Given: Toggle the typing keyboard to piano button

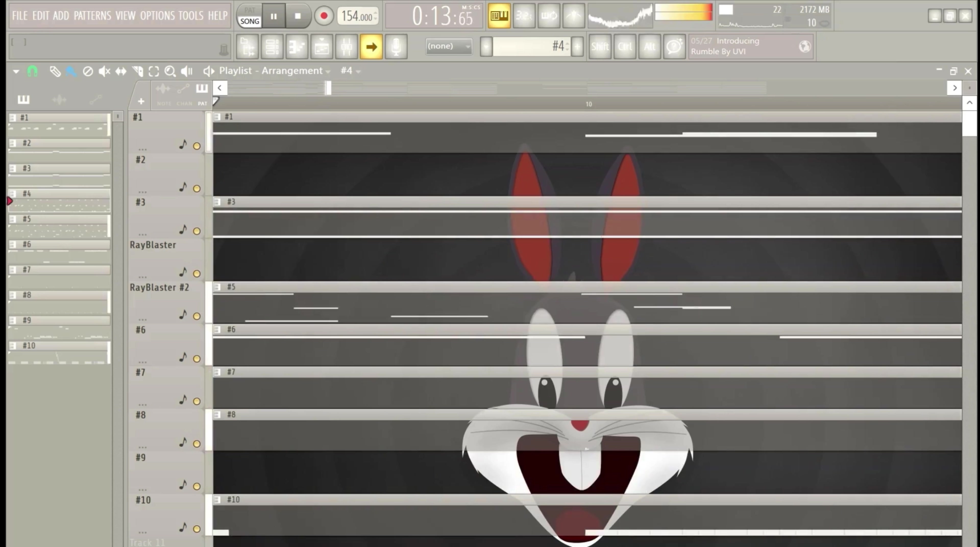Looking at the screenshot, I should 499,16.
